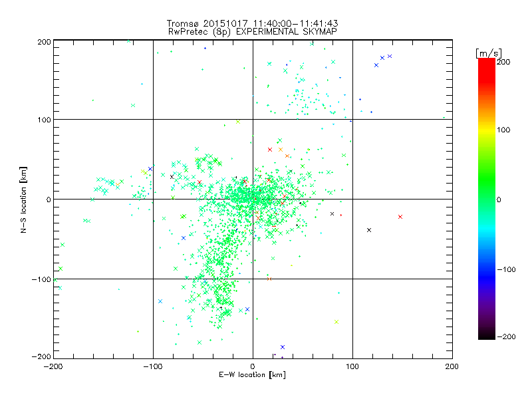Screen dimensions: 532x399
Task: Click the 0 tick label on N-S axis
Action: click(x=49, y=199)
